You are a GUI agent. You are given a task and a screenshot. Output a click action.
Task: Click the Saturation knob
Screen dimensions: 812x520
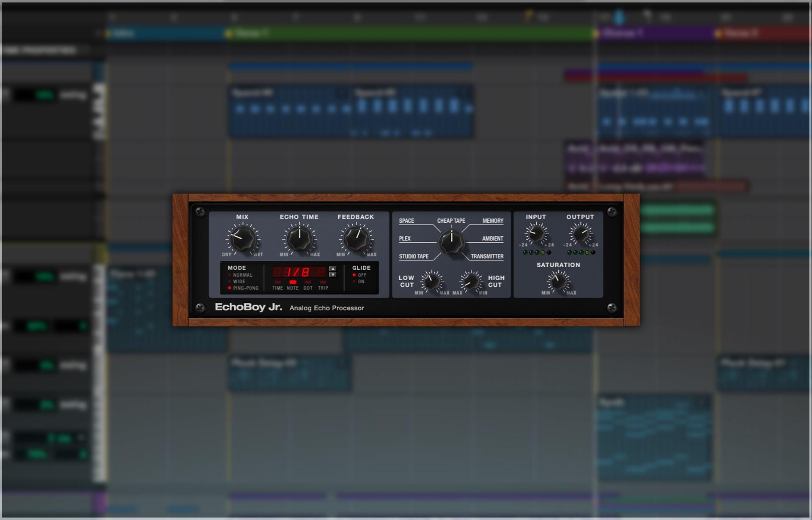558,281
